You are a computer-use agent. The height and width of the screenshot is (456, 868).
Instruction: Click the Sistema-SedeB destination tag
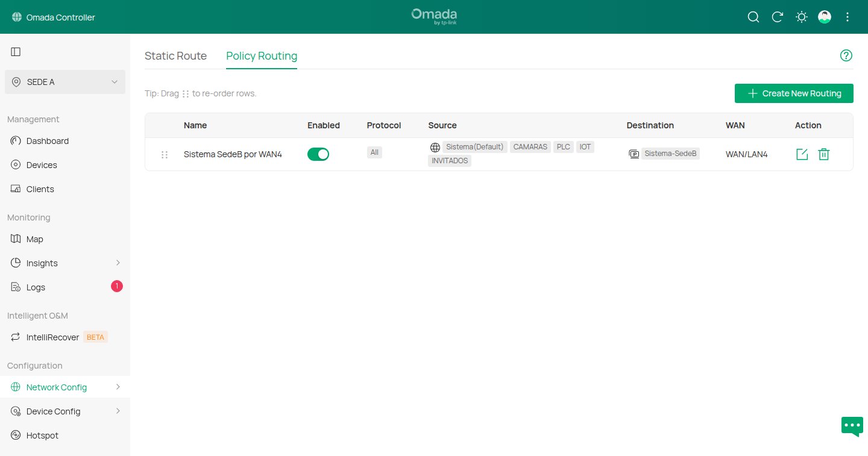[670, 154]
